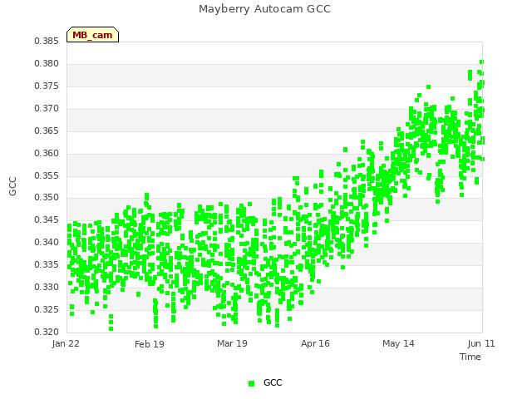Select the May 14 x-axis label
The width and height of the screenshot is (532, 399).
[398, 343]
